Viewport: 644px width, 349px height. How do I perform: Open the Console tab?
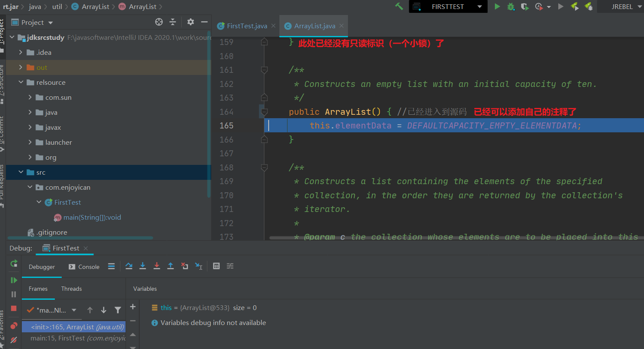pos(84,267)
